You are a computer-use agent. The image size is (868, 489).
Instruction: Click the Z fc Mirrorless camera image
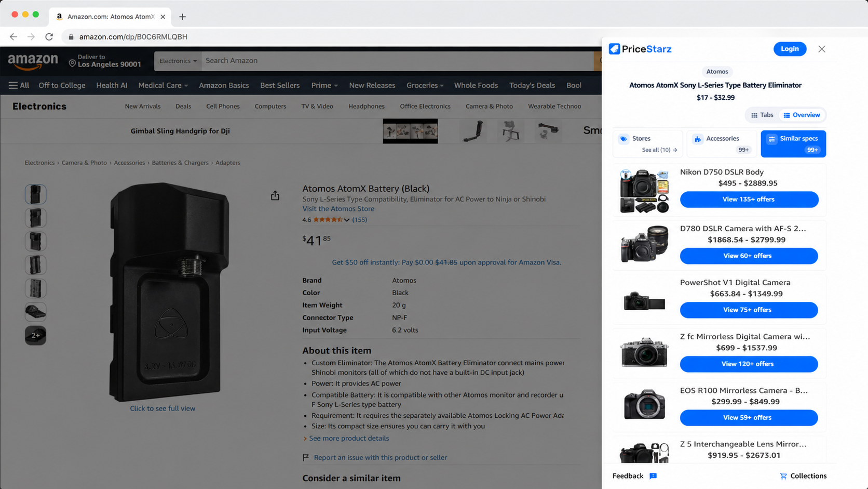point(644,352)
